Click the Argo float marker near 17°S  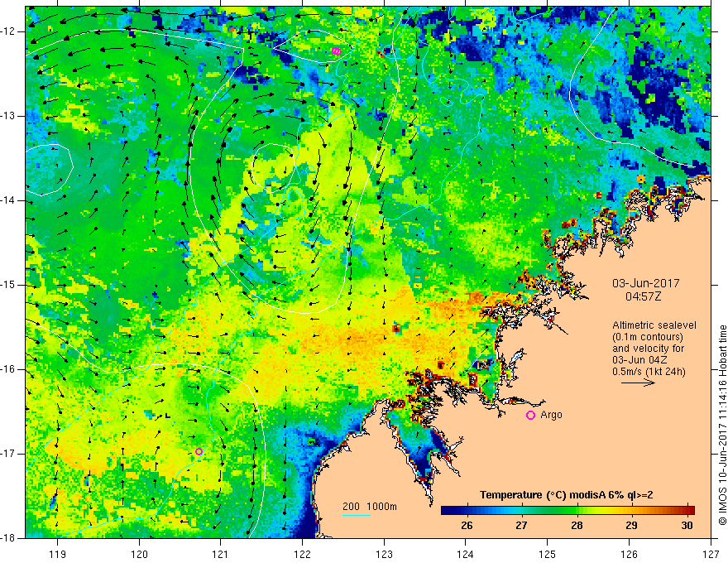[199, 451]
